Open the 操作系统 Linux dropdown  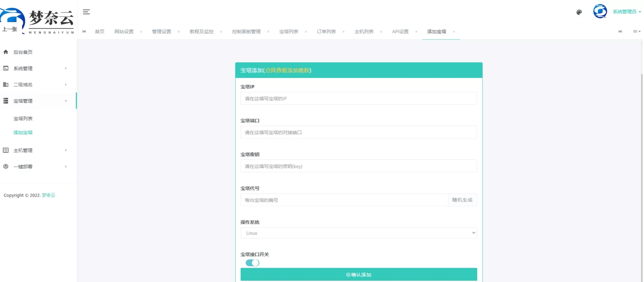pos(359,233)
